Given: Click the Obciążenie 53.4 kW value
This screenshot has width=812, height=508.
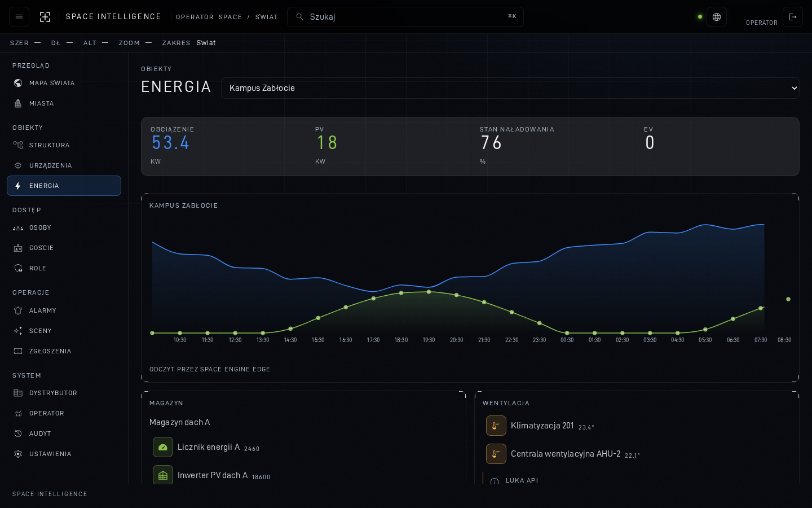Looking at the screenshot, I should point(170,143).
